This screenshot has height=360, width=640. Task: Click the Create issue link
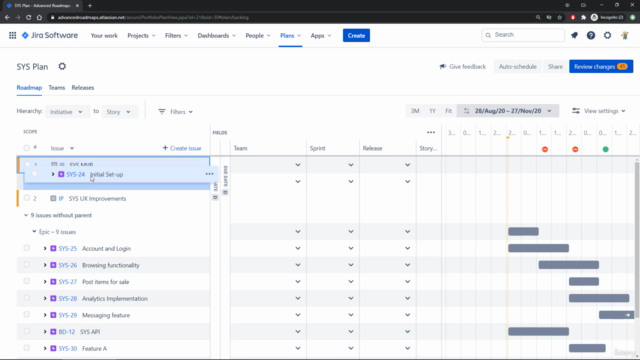182,148
